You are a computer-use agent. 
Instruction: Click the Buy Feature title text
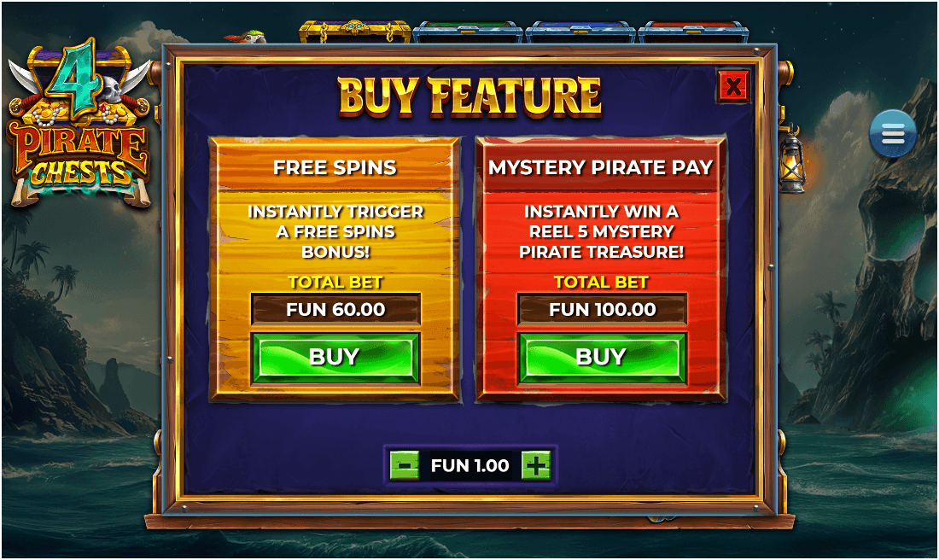pos(470,96)
